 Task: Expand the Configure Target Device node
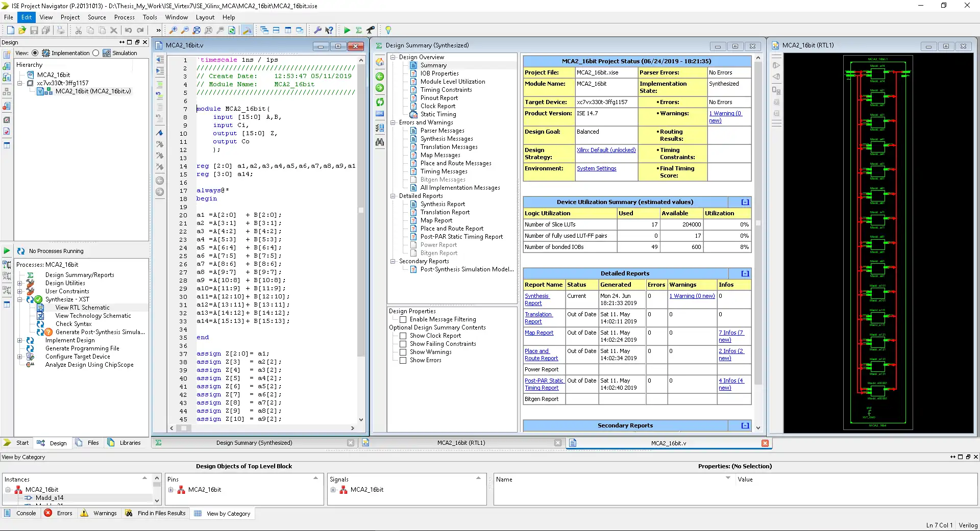point(20,357)
